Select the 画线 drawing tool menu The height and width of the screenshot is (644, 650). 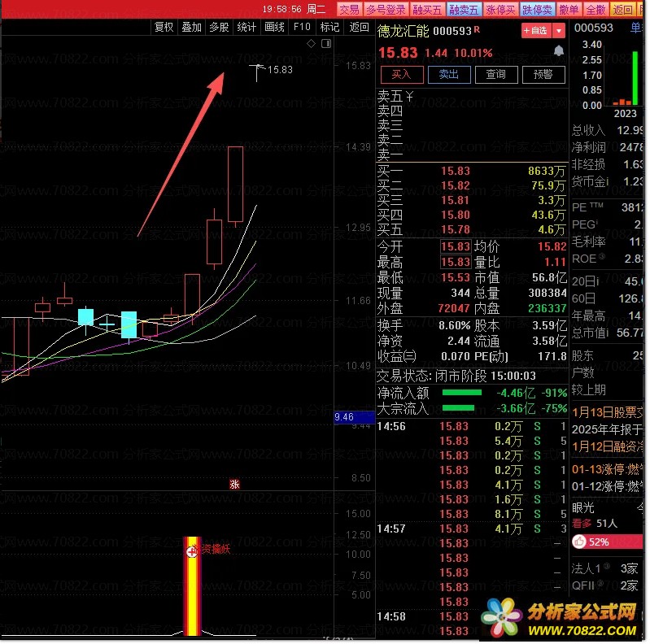(274, 28)
